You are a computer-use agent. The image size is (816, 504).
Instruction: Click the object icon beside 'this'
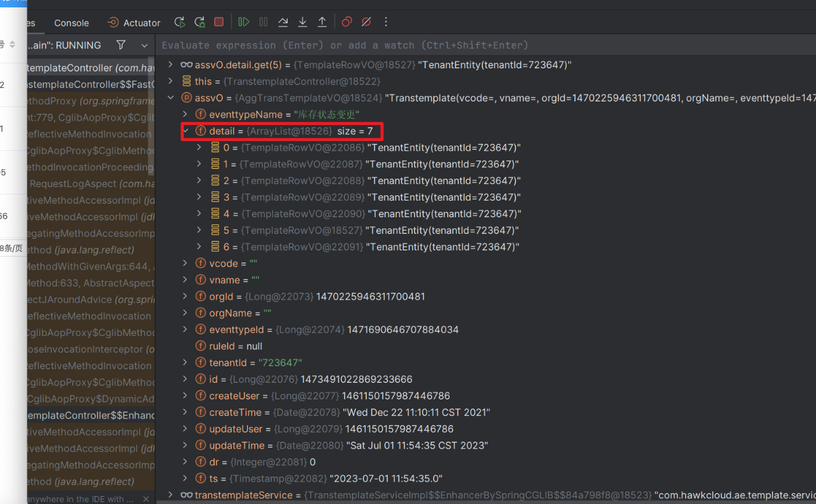click(x=186, y=81)
